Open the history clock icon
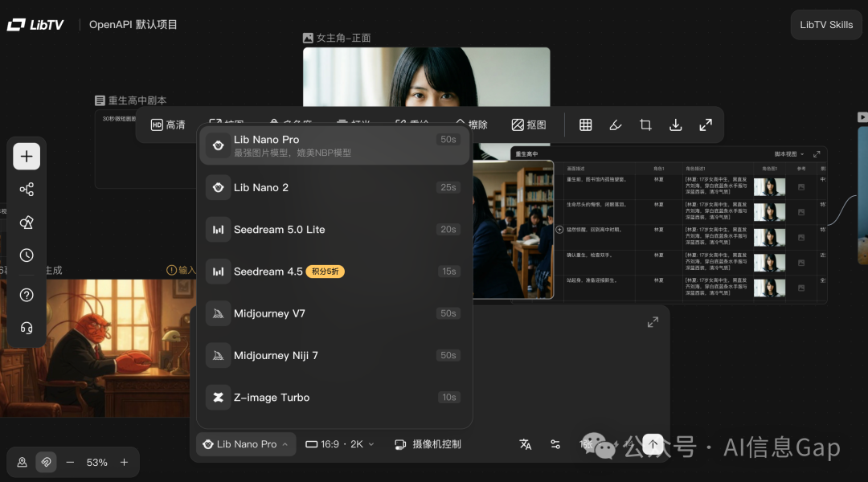Image resolution: width=868 pixels, height=482 pixels. (27, 255)
